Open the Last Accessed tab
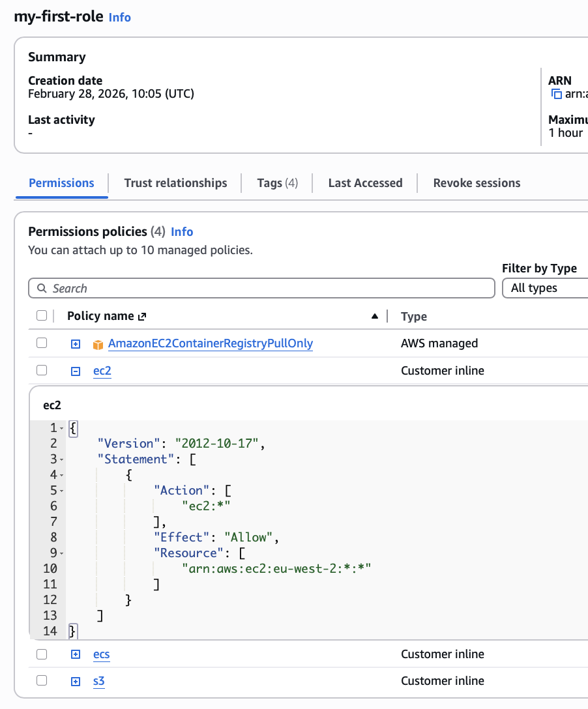588x709 pixels. point(365,183)
